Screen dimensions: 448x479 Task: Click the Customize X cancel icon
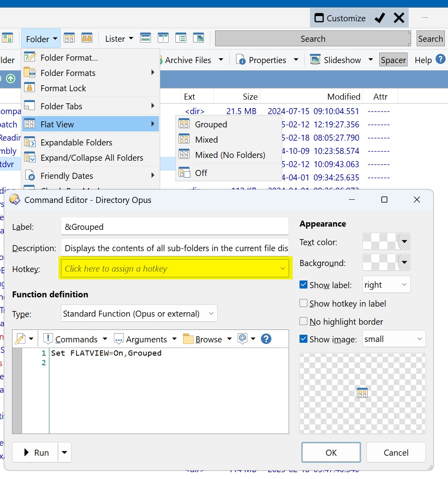(399, 18)
